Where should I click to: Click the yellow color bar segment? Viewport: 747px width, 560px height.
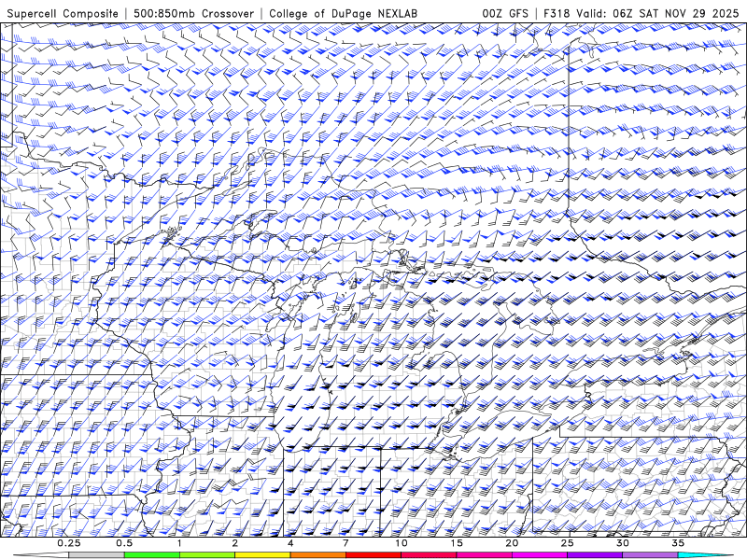262,555
